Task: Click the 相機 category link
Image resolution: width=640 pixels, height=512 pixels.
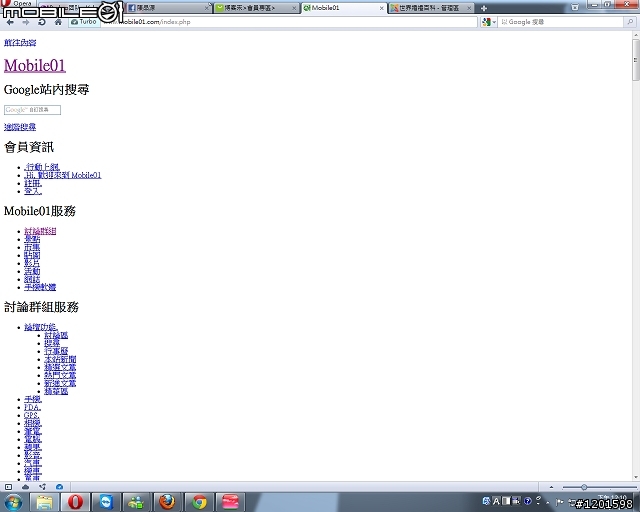Action: 33,423
